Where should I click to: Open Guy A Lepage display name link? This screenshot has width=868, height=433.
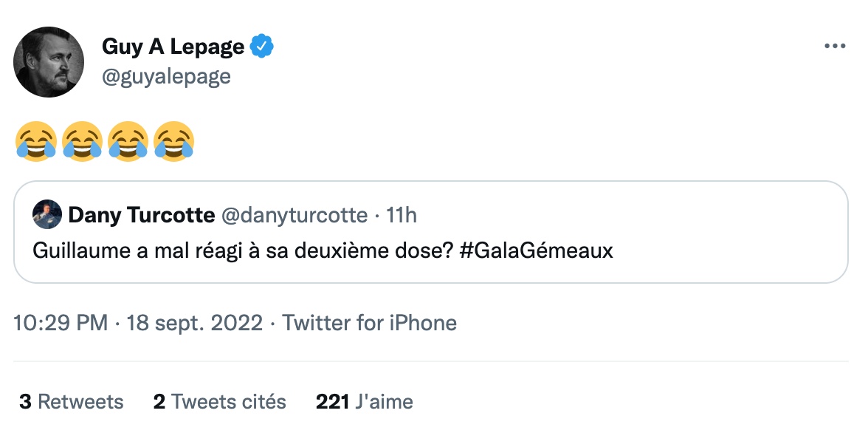[x=173, y=47]
